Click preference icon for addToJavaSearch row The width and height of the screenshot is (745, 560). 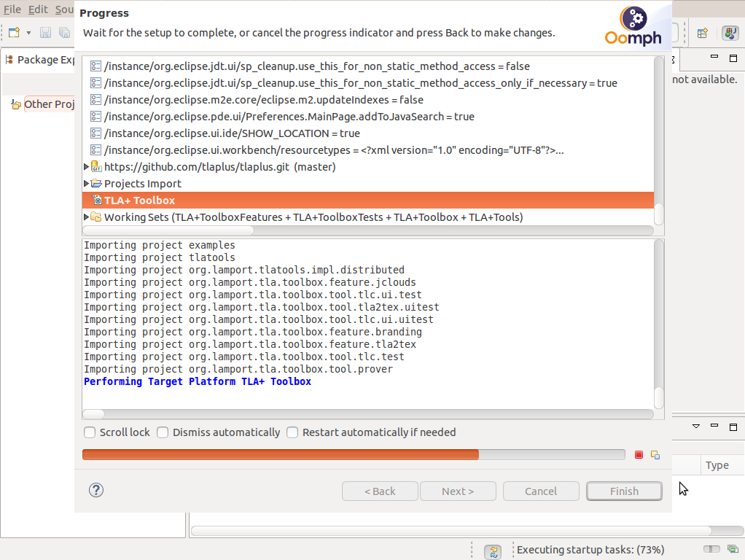tap(95, 117)
